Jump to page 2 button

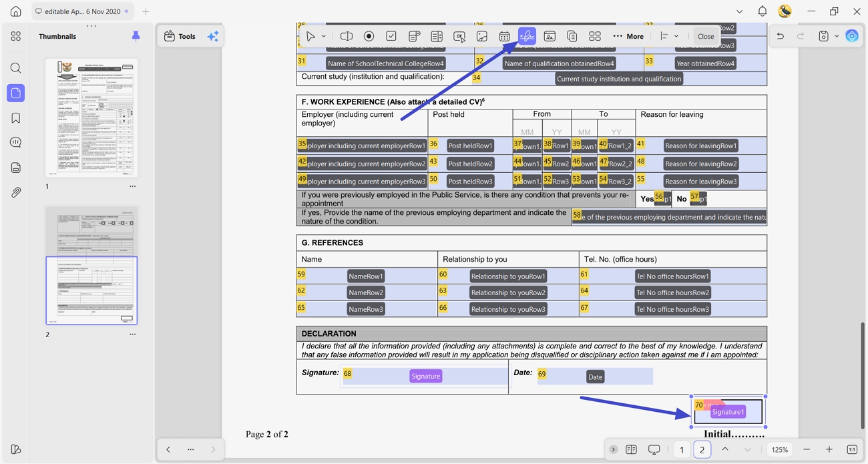[x=702, y=449]
